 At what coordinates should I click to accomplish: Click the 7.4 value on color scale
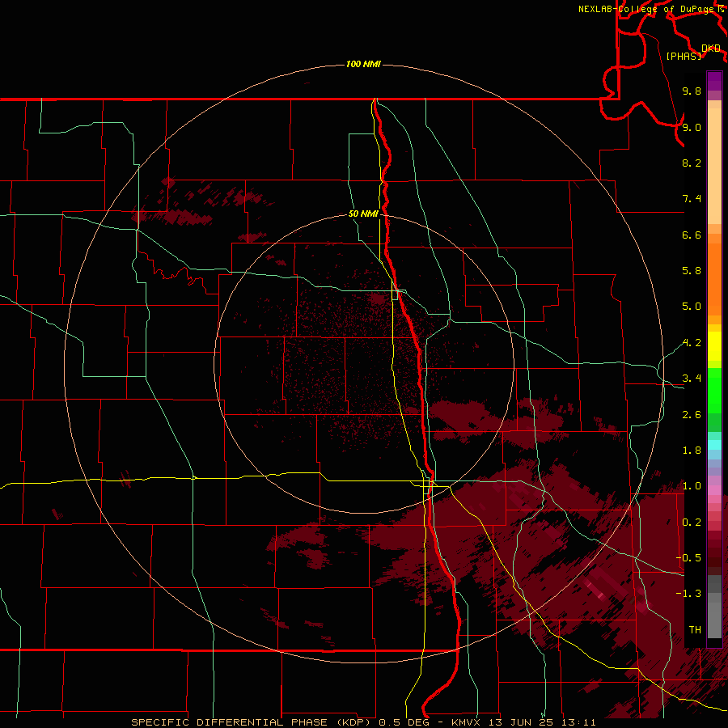(x=692, y=199)
